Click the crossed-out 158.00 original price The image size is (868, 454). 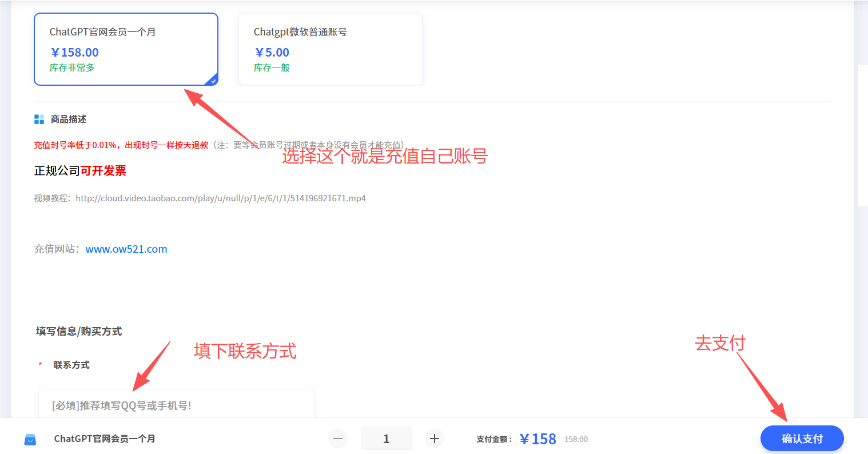tap(576, 439)
